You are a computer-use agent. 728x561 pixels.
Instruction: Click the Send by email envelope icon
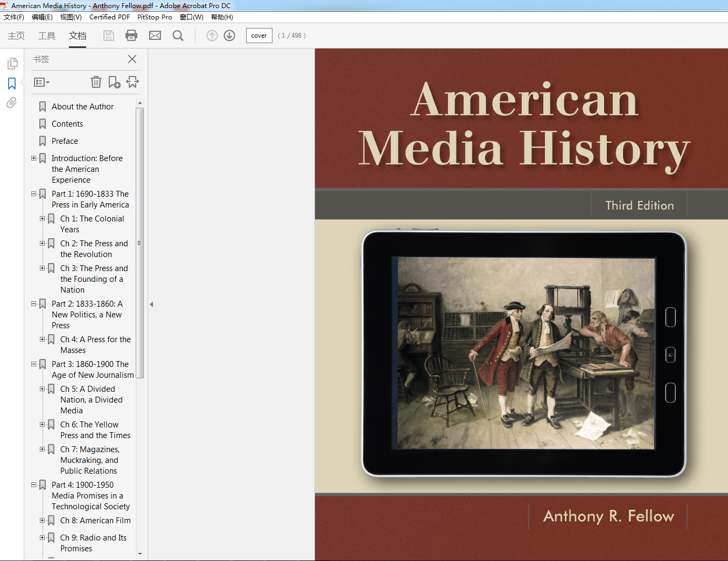click(x=155, y=36)
